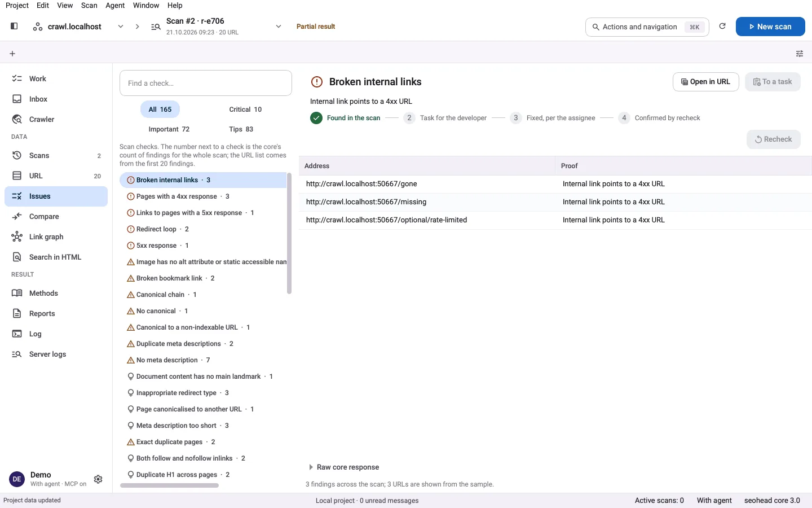Click the /optional/rate-limited address row
The width and height of the screenshot is (812, 508).
(x=555, y=220)
